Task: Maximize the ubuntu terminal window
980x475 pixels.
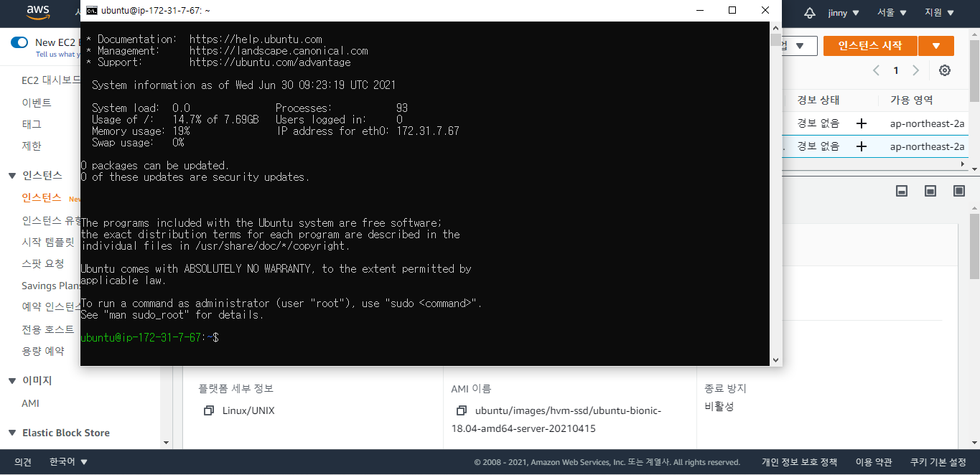Action: pyautogui.click(x=732, y=10)
